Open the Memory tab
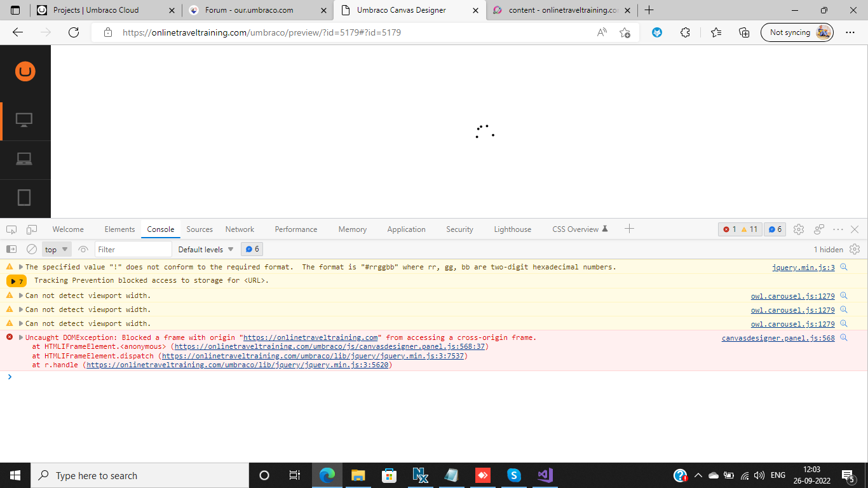 pyautogui.click(x=353, y=229)
